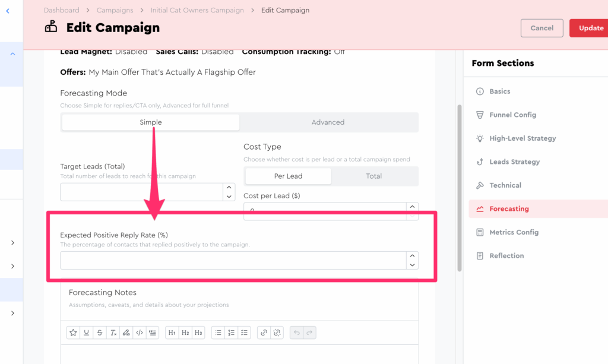Add a hyperlink with the link icon
The width and height of the screenshot is (608, 364).
click(x=264, y=333)
